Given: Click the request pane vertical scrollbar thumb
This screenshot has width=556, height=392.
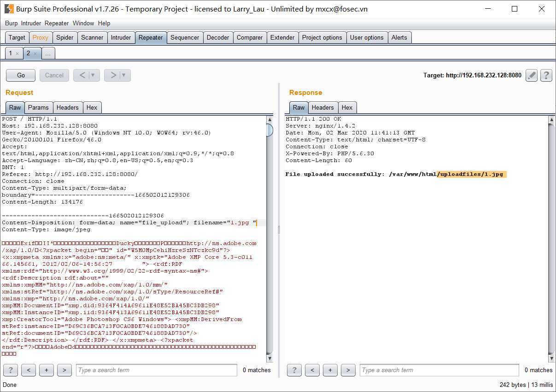Looking at the screenshot, I should [269, 130].
